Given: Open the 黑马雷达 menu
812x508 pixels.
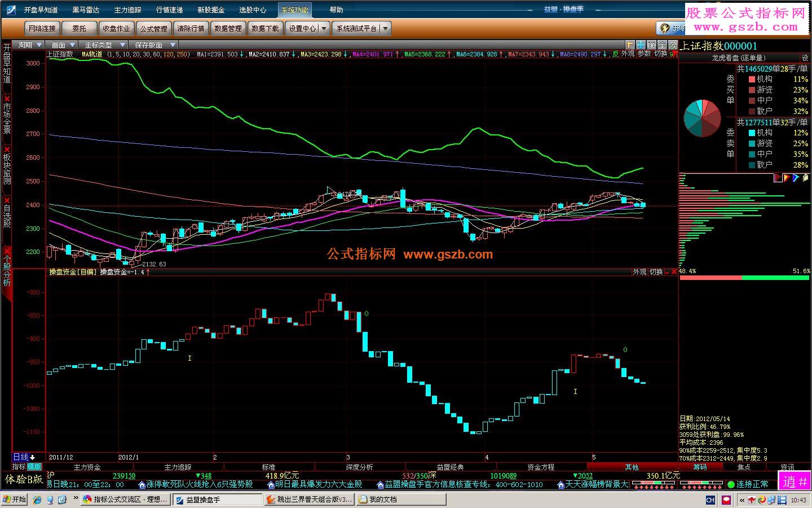Looking at the screenshot, I should (86, 10).
